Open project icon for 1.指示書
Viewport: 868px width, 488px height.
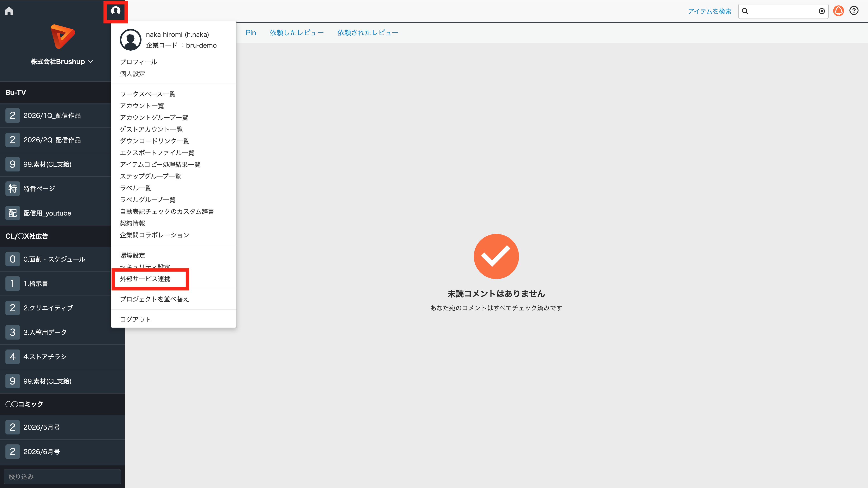point(12,284)
